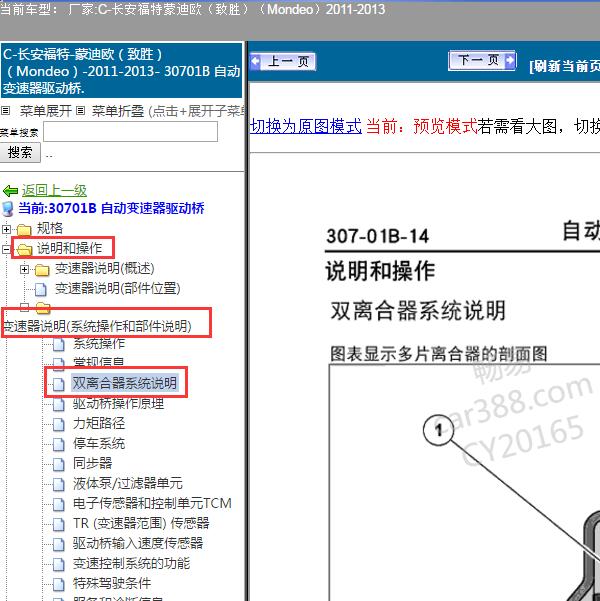Focus the 菜单搜索 input field
This screenshot has height=601, width=600.
point(130,131)
